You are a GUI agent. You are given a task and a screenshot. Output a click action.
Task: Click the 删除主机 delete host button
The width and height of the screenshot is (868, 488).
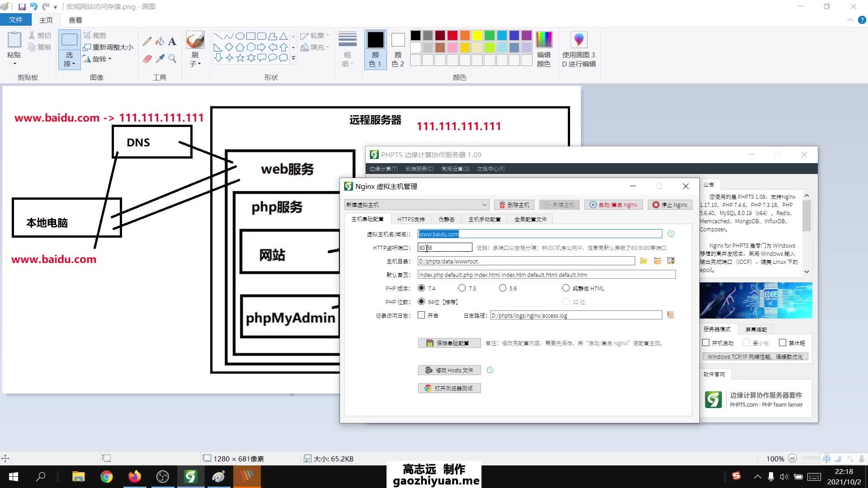(x=514, y=205)
